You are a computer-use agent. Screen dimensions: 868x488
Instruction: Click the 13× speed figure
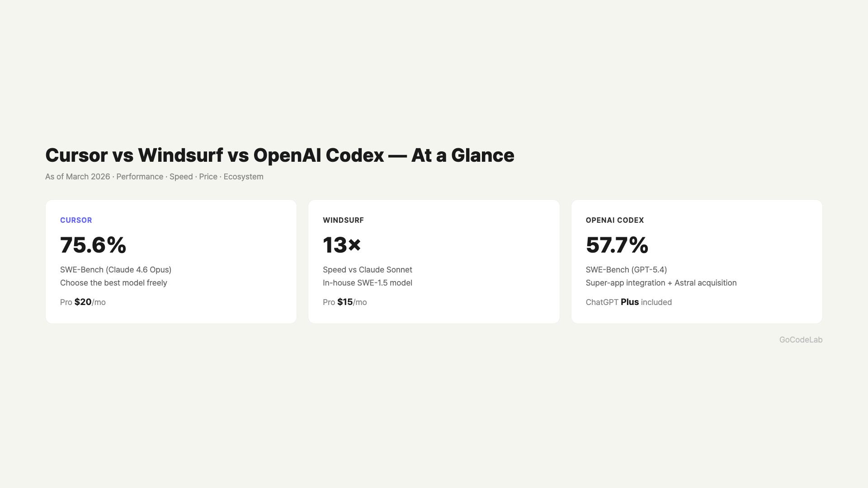click(x=342, y=245)
